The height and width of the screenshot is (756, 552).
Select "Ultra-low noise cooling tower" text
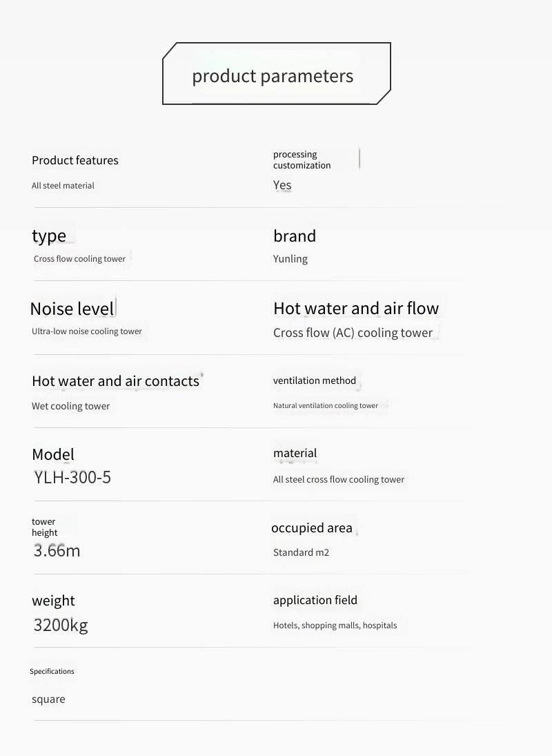[x=87, y=331]
